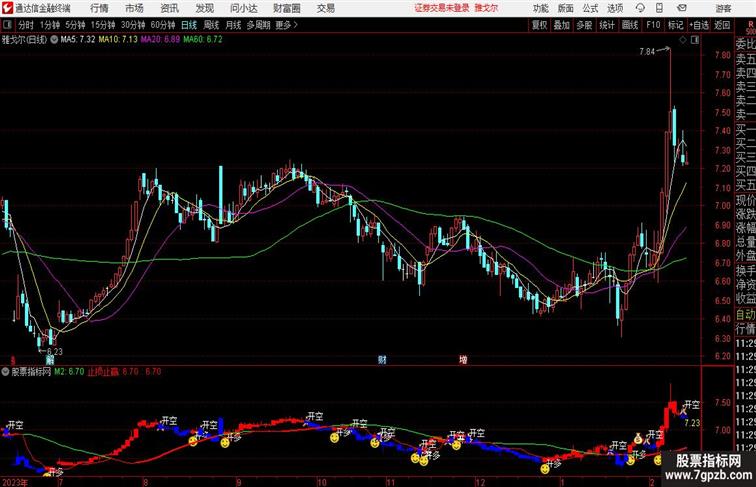
Task: Click the MA20: 6.89 label
Action: [161, 40]
